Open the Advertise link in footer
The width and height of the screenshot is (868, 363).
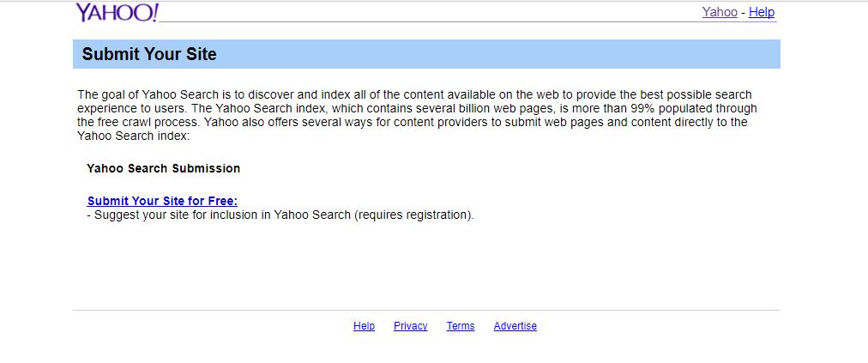tap(515, 326)
